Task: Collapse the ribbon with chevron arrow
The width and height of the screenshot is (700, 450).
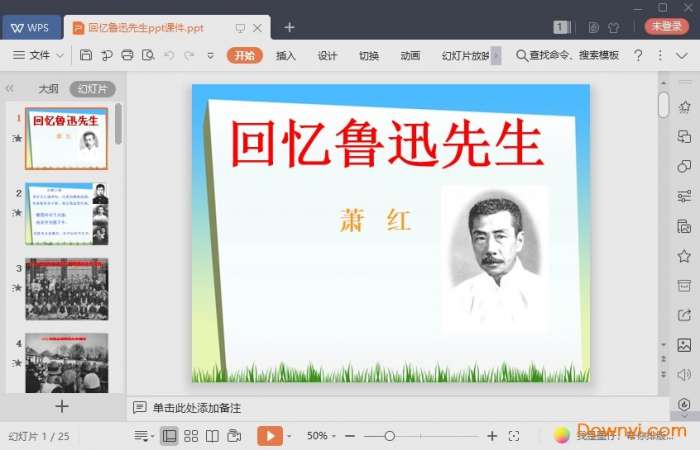Action: pyautogui.click(x=682, y=56)
